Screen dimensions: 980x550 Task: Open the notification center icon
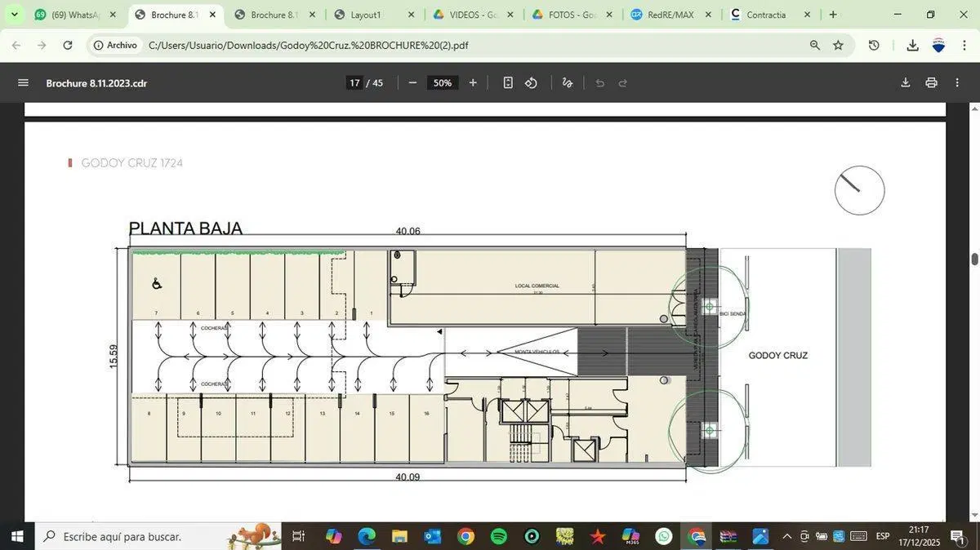957,536
